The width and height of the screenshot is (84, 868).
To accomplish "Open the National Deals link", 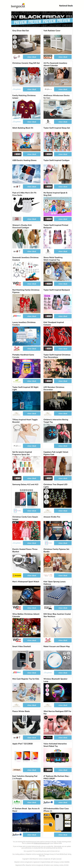I will 66,6.
